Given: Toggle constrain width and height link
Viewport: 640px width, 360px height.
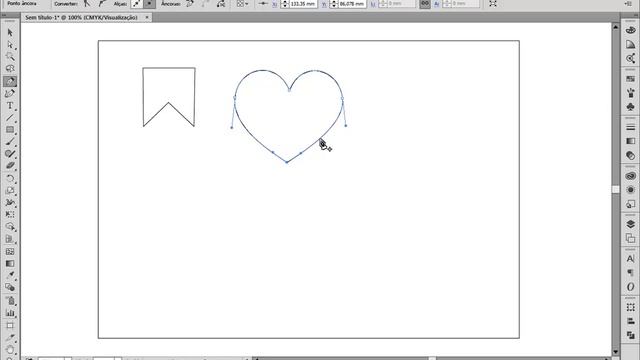Looking at the screenshot, I should point(425,4).
